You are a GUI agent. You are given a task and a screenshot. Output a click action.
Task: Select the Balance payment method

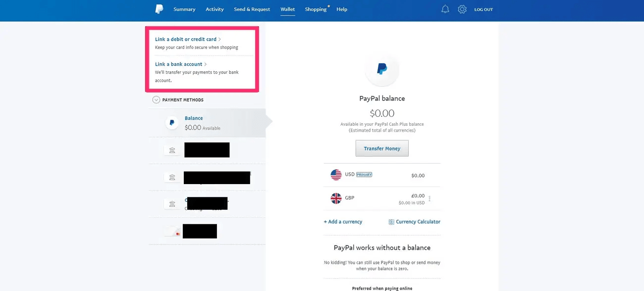(x=208, y=123)
